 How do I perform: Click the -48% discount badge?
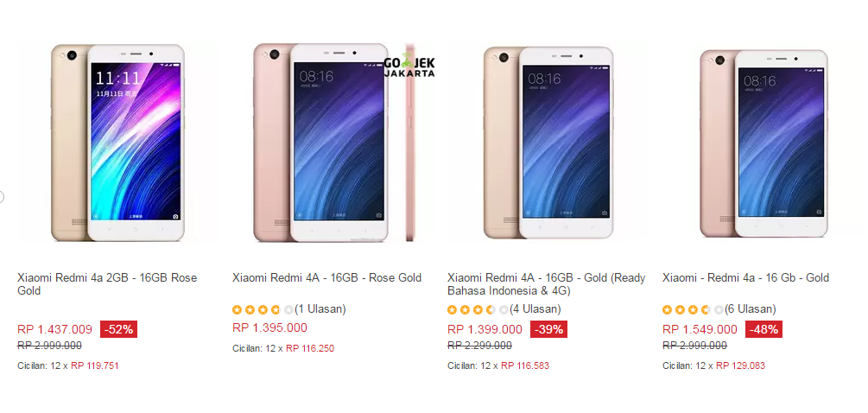[763, 329]
